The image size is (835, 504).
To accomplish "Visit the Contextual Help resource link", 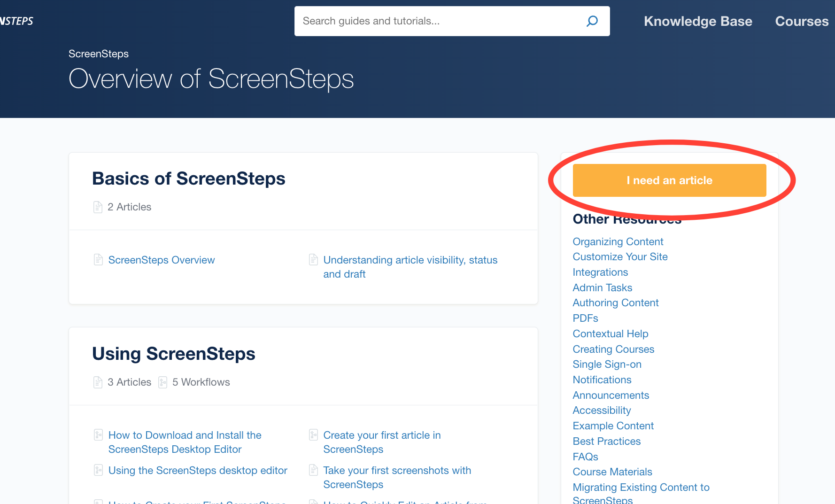I will pyautogui.click(x=610, y=333).
